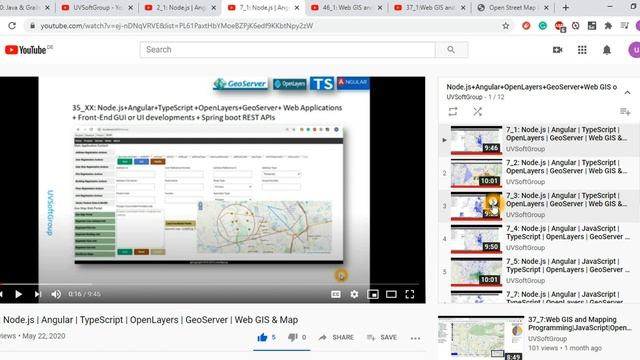Reload the page in Chrome
This screenshot has width=640, height=360.
coord(12,26)
